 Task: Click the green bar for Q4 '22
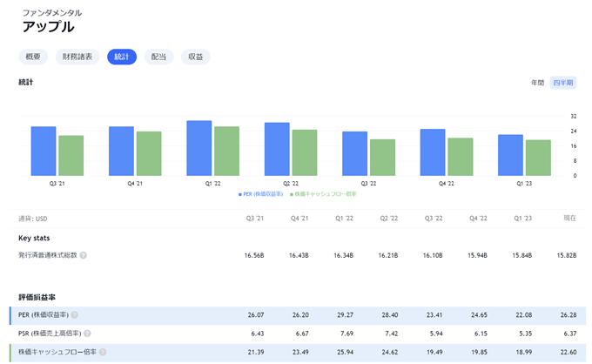(461, 157)
